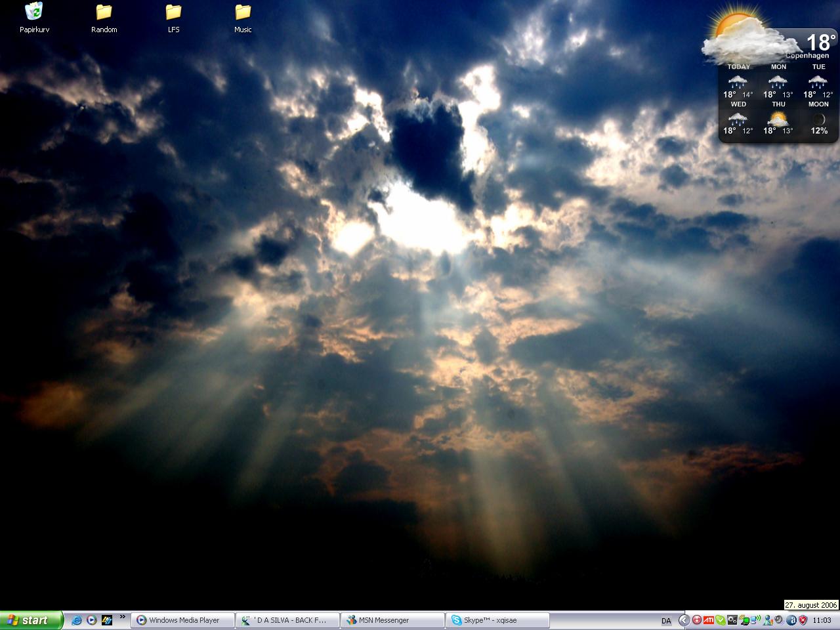This screenshot has width=840, height=630.
Task: Click the Copenhagen city label in widget
Action: coord(807,56)
